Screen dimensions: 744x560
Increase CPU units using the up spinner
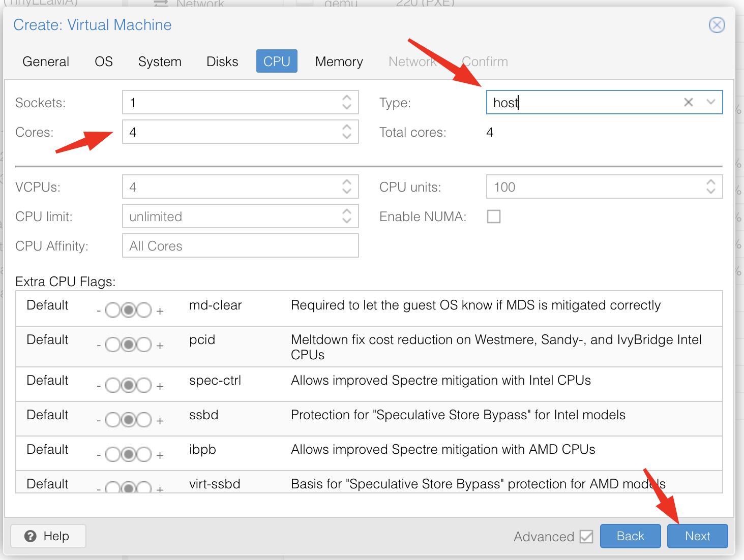(710, 182)
